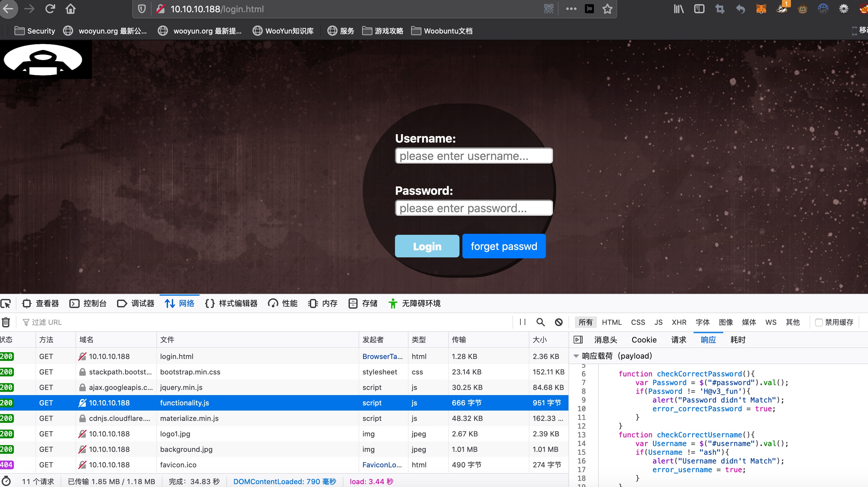This screenshot has width=868, height=487.
Task: Click the forget passwd button
Action: tap(503, 246)
